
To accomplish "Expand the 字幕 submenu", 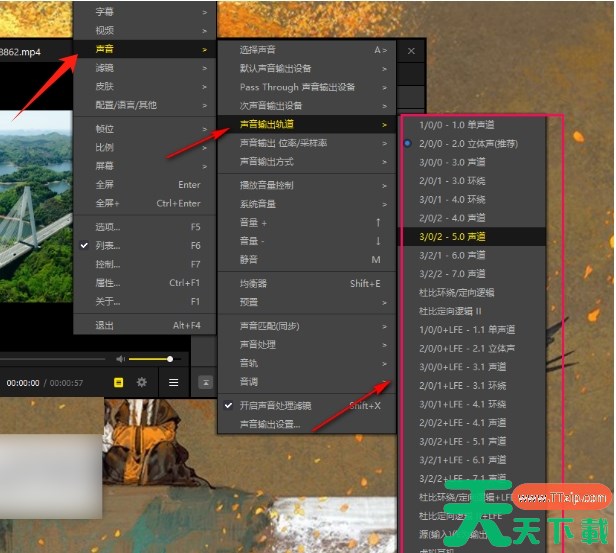I will coord(145,12).
